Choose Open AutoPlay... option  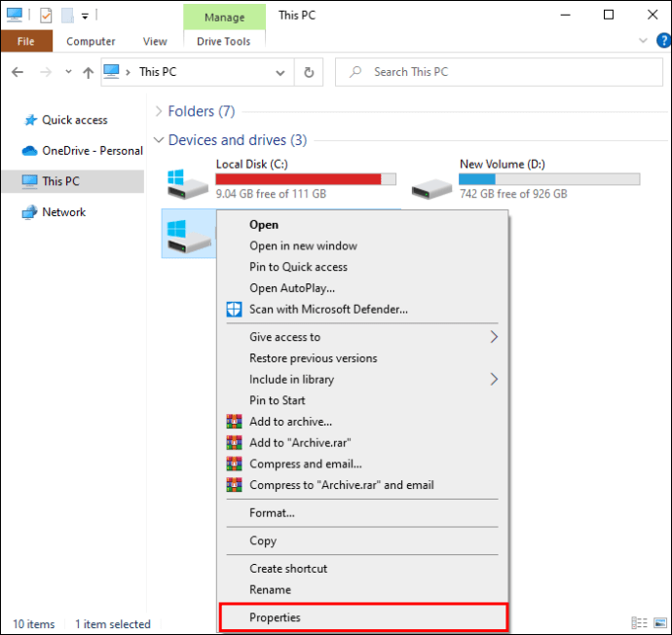pos(363,288)
